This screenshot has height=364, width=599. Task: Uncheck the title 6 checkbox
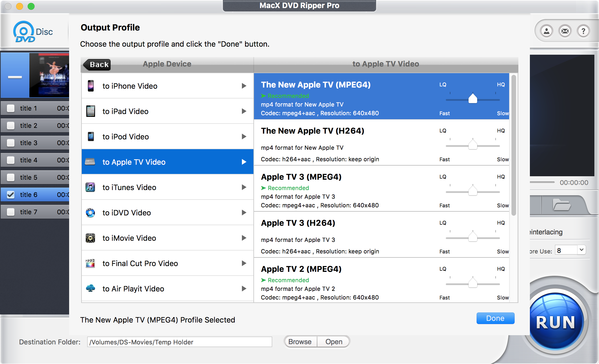[x=11, y=194]
